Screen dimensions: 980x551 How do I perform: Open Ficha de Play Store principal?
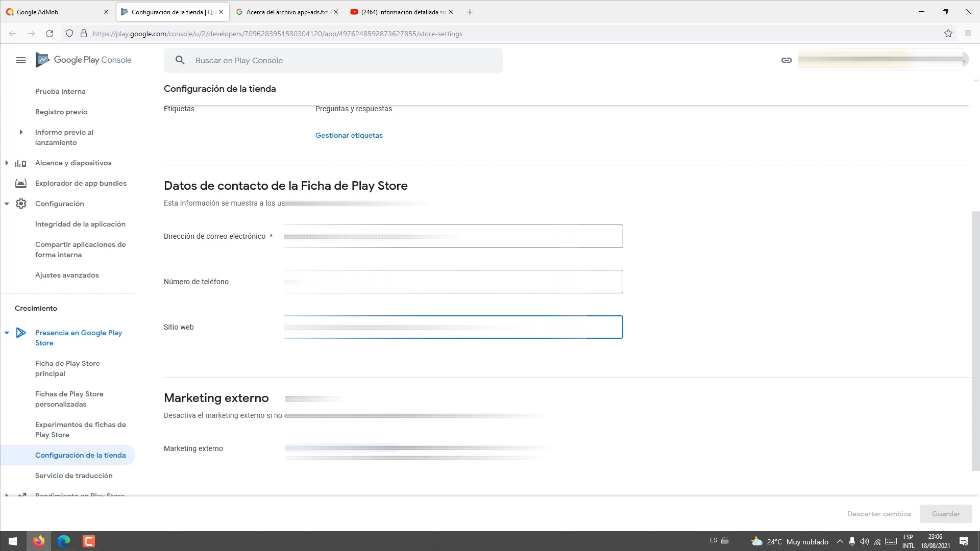[67, 368]
